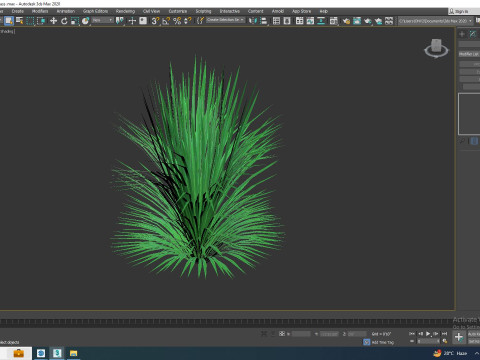
Task: Click the Mirror tool icon
Action: coord(253,21)
